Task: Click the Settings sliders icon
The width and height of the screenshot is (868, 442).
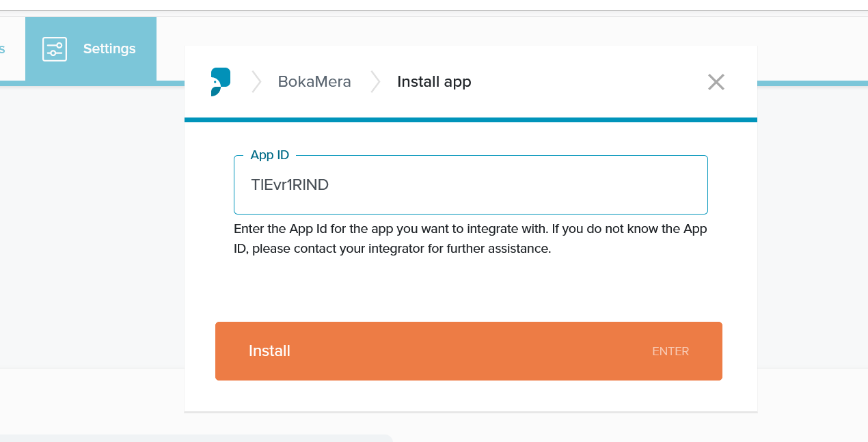Action: tap(55, 49)
